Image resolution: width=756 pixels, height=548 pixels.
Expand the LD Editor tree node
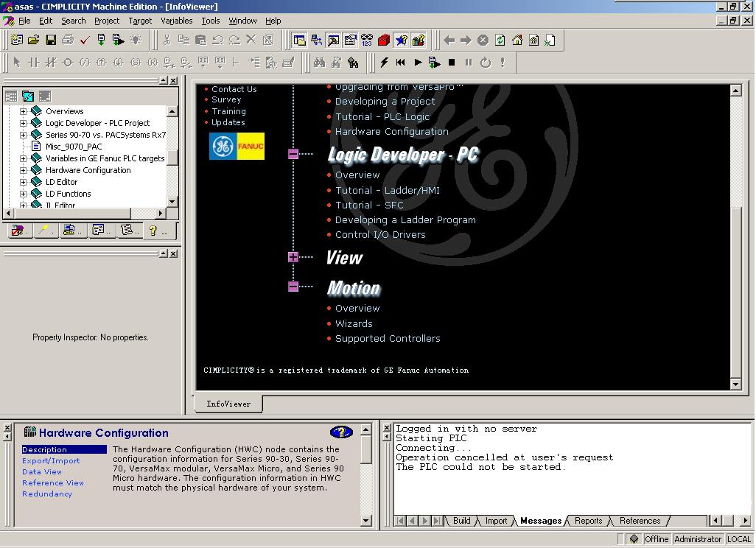pyautogui.click(x=23, y=182)
